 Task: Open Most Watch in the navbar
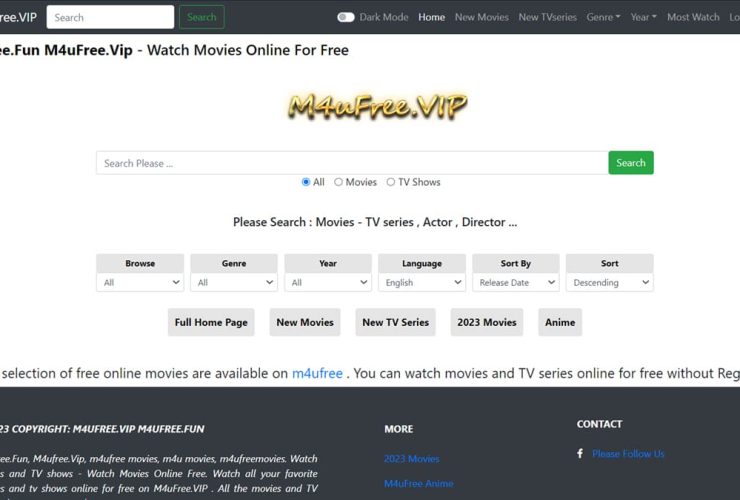click(693, 17)
